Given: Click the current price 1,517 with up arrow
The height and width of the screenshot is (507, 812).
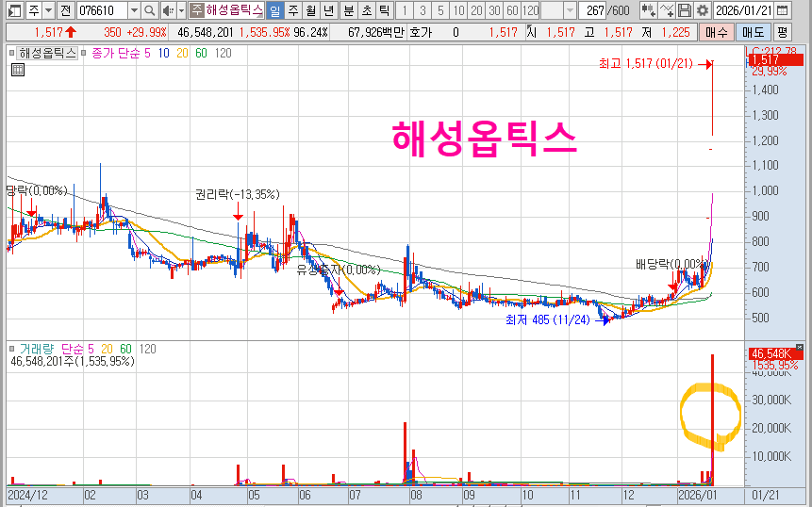Looking at the screenshot, I should coord(56,33).
